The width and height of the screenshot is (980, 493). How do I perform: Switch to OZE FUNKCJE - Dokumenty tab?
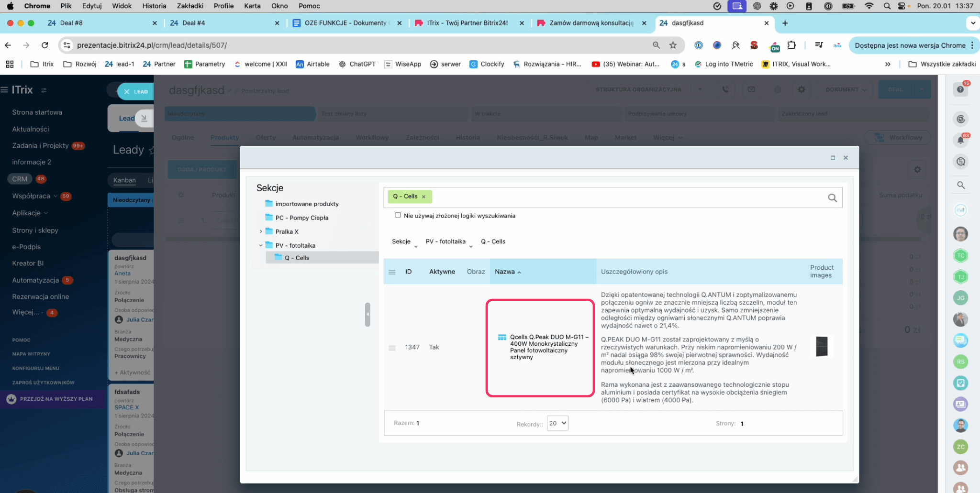point(347,23)
